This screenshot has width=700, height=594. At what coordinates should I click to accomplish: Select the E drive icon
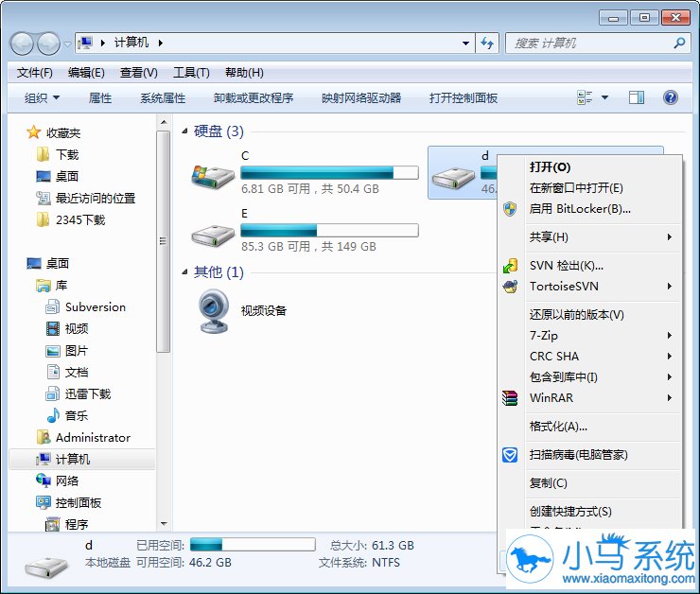click(213, 235)
